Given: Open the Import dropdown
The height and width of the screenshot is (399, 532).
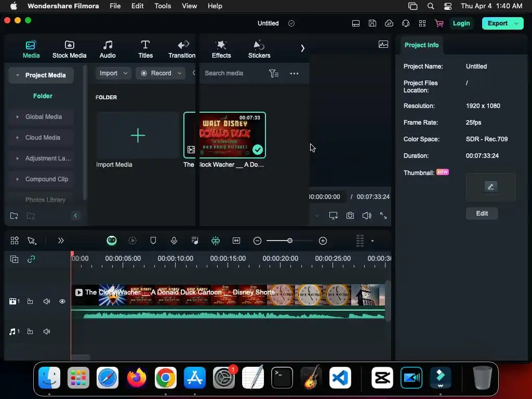Looking at the screenshot, I should pyautogui.click(x=113, y=73).
